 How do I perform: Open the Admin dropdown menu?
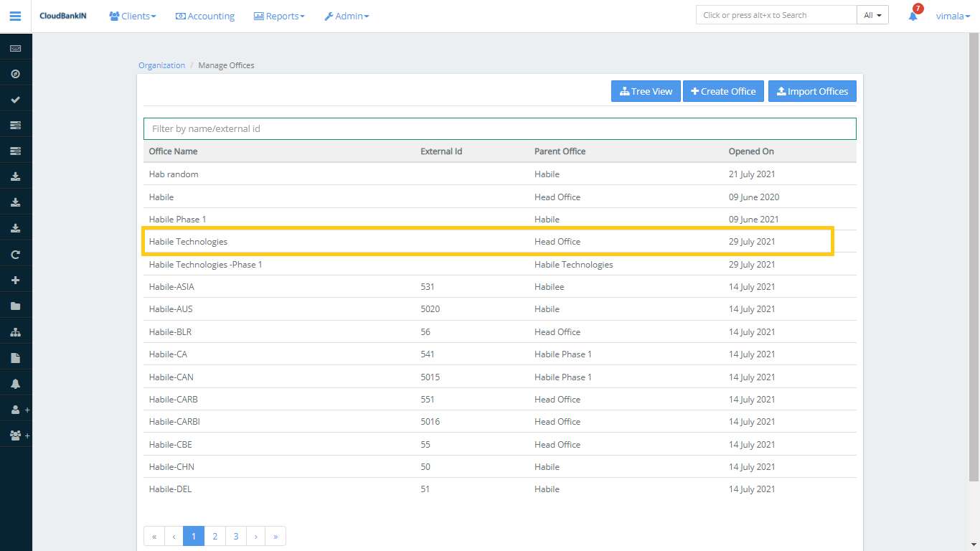click(347, 16)
